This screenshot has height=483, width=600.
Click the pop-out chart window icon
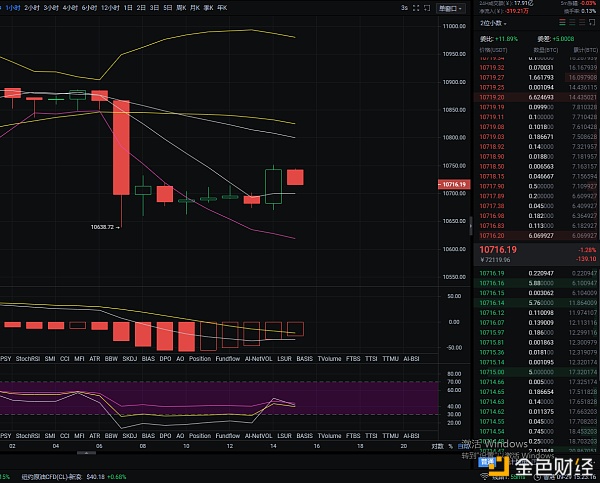[x=427, y=8]
